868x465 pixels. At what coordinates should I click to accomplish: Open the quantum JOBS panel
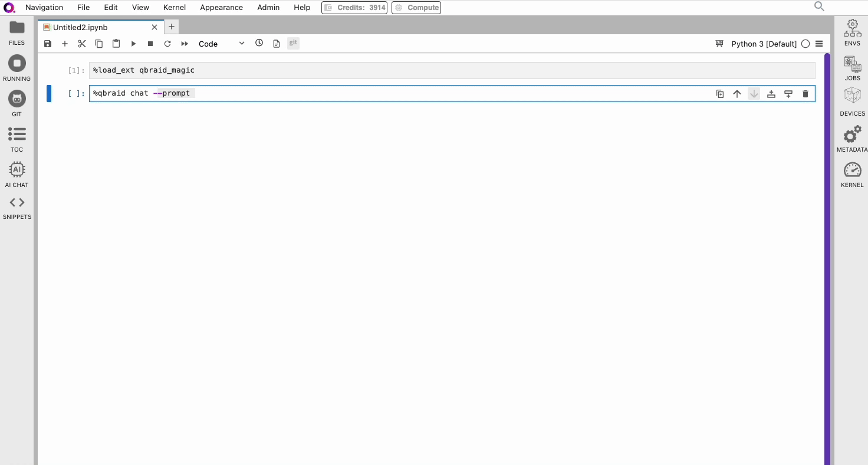click(852, 68)
